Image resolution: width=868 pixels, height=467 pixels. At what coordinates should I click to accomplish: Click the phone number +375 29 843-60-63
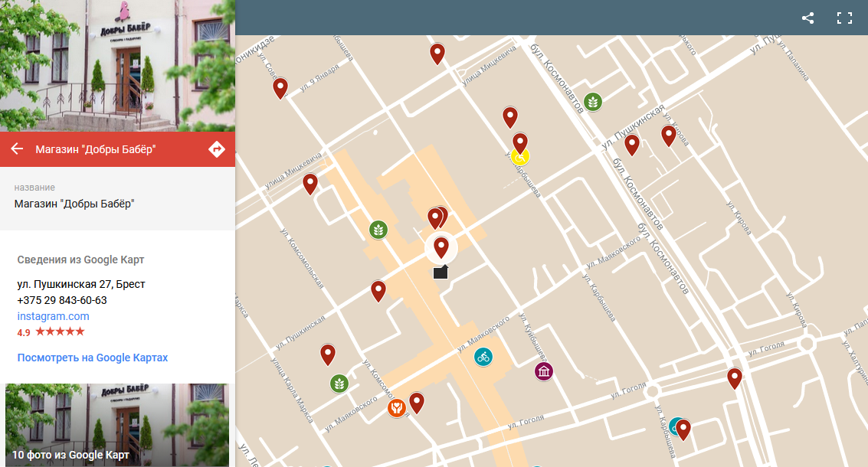[x=62, y=300]
